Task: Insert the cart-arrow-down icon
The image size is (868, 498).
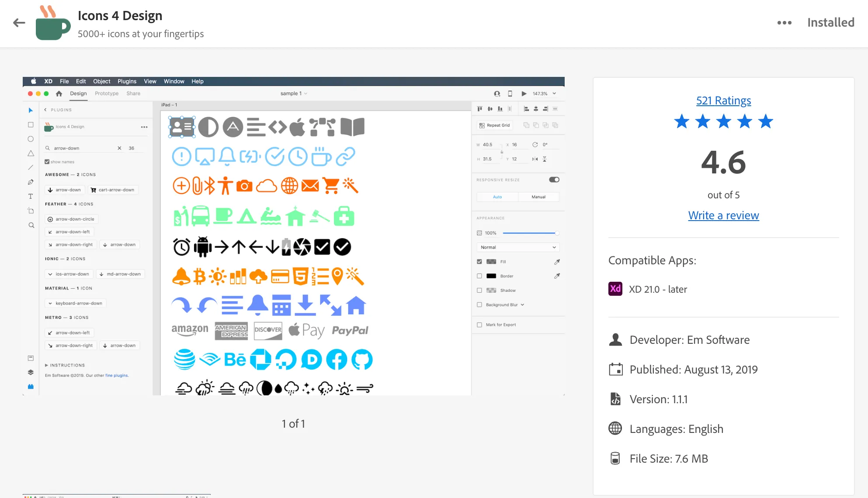Action: (x=113, y=190)
